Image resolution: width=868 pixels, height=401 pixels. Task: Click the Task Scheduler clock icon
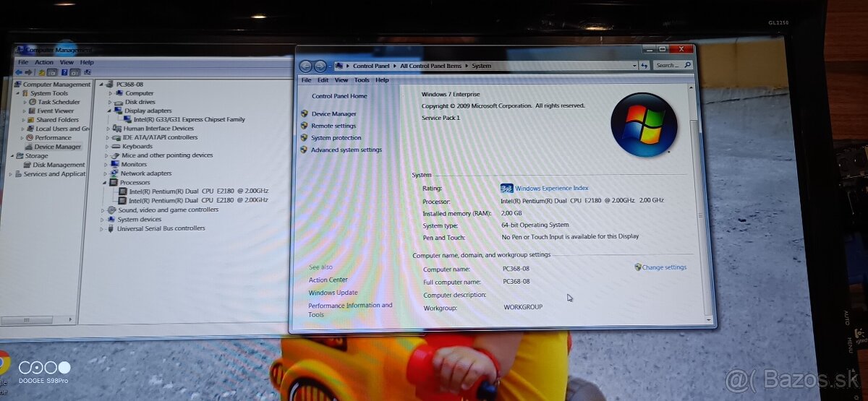pos(33,102)
